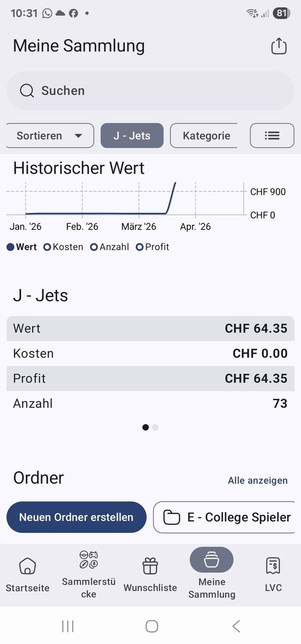Open the Sortieren dropdown
Image resolution: width=301 pixels, height=644 pixels.
pyautogui.click(x=50, y=135)
